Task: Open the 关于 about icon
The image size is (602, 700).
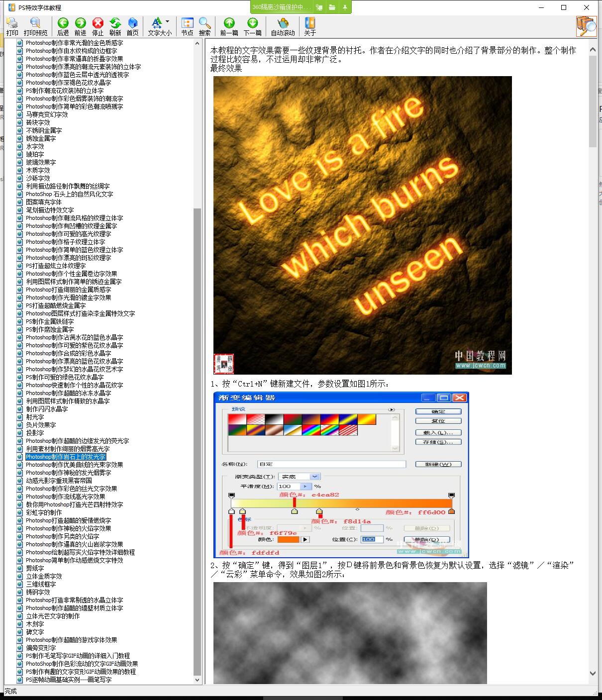Action: coord(310,26)
